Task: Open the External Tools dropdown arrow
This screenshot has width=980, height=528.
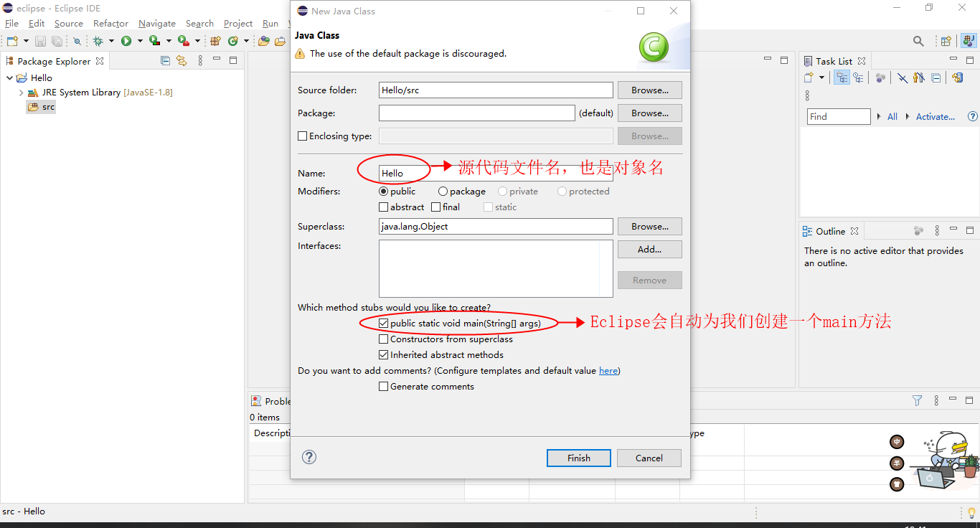Action: pos(197,41)
